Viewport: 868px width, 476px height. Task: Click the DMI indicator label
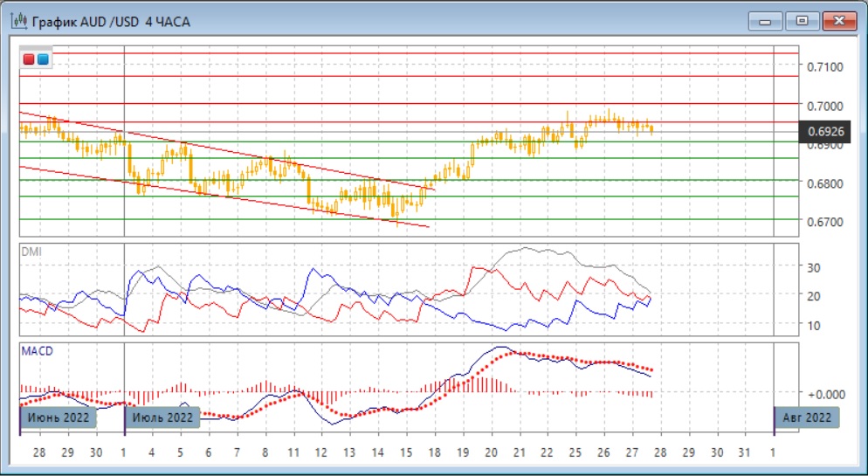click(x=31, y=252)
